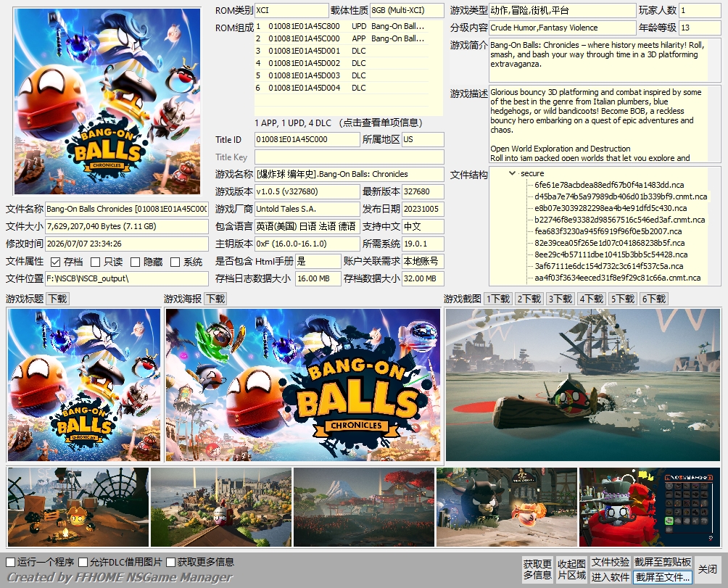Select DLC row 010081E01A45D001
Screen dimensions: 728x588
(x=342, y=51)
